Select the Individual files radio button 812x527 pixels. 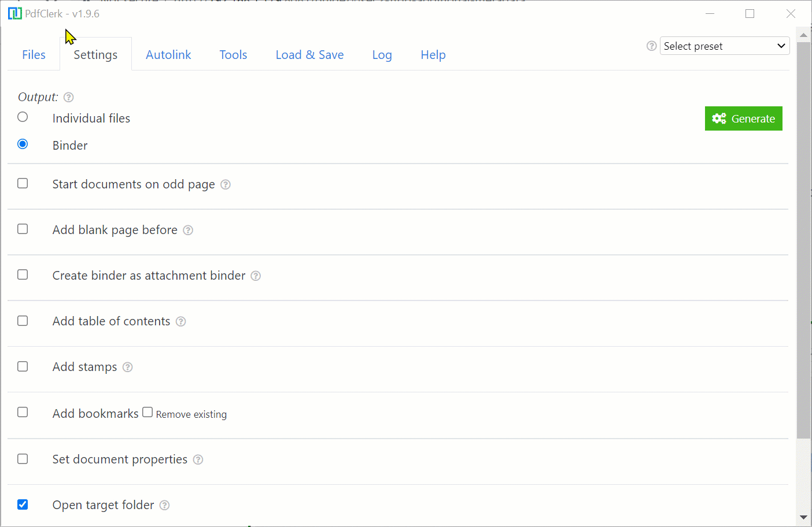pyautogui.click(x=23, y=117)
